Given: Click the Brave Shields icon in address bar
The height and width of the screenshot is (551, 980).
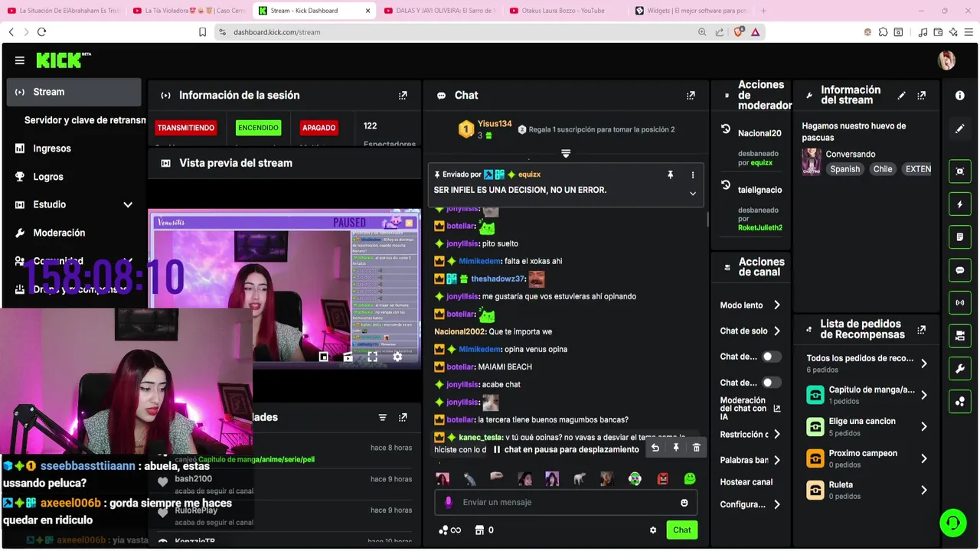Looking at the screenshot, I should tap(739, 32).
